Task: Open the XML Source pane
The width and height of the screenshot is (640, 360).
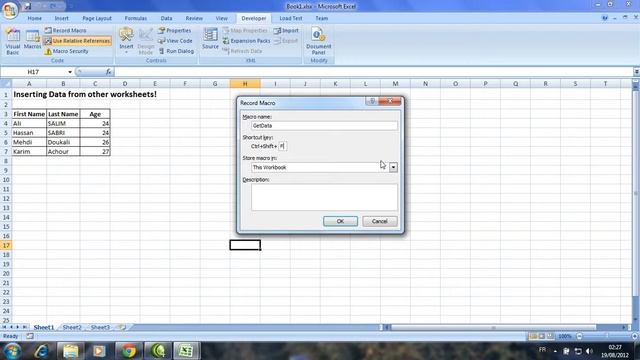Action: pos(210,39)
